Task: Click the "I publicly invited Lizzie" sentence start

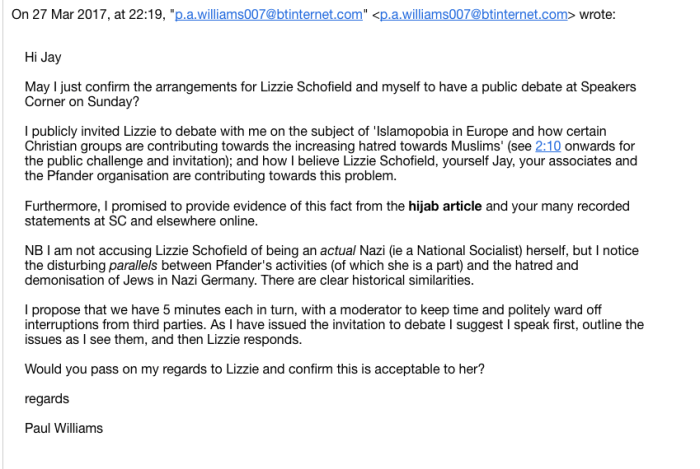Action: (90, 131)
